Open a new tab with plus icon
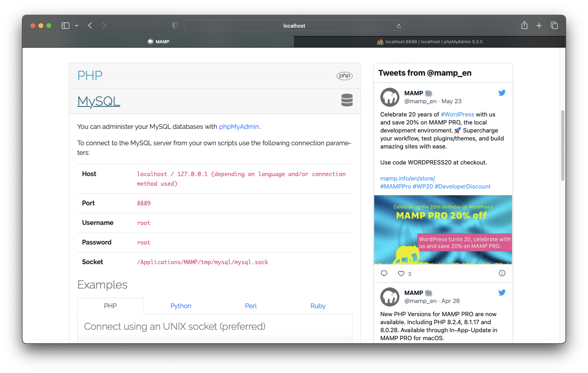Image resolution: width=588 pixels, height=373 pixels. [539, 26]
